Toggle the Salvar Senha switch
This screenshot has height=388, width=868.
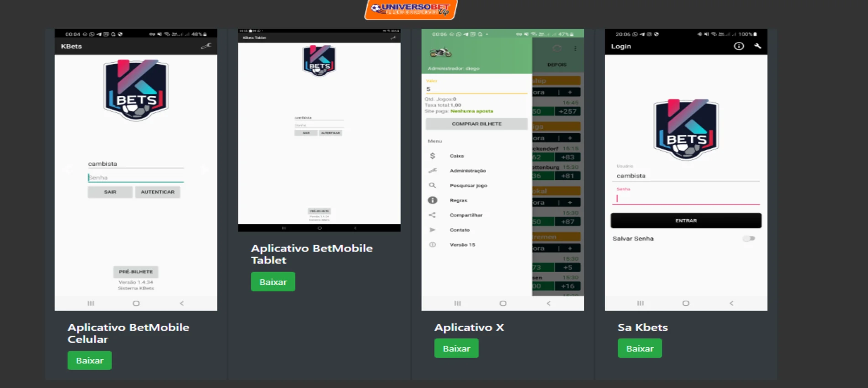(x=748, y=238)
